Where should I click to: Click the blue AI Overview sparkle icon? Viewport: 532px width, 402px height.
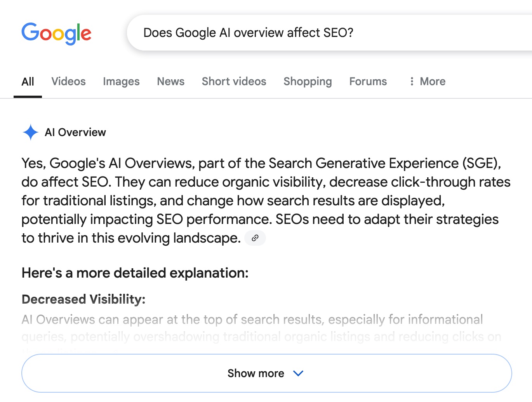point(31,132)
